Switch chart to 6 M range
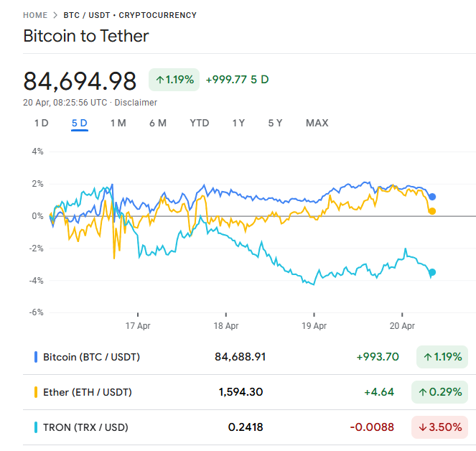 pyautogui.click(x=158, y=123)
